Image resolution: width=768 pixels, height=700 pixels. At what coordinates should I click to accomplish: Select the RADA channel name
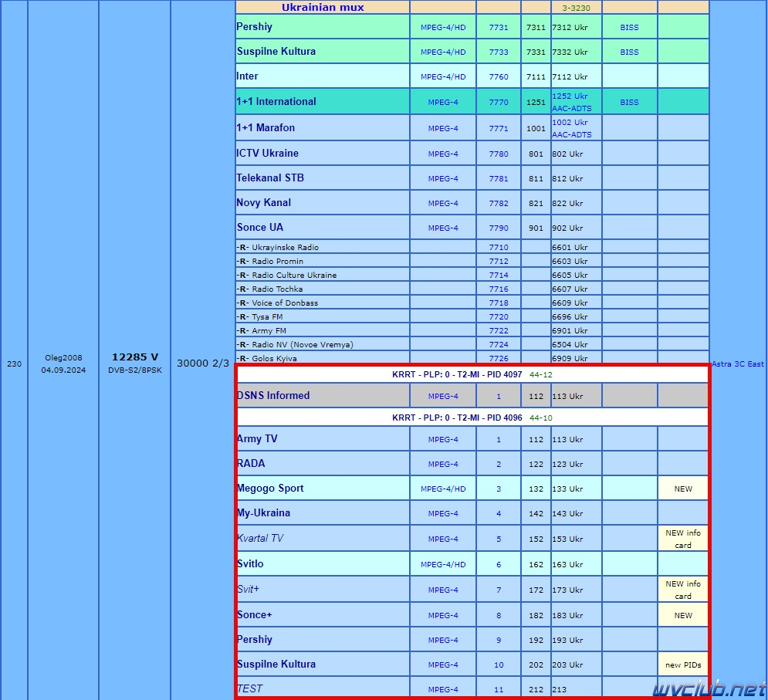pyautogui.click(x=251, y=463)
